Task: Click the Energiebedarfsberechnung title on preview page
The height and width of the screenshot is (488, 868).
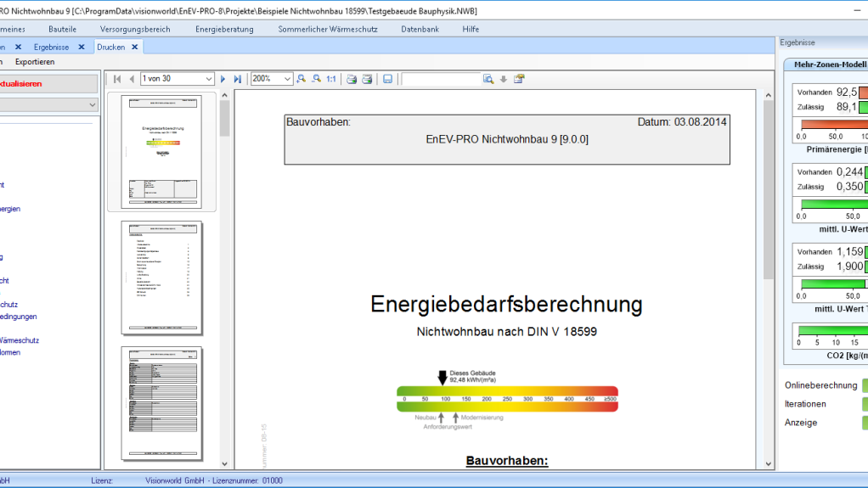Action: point(506,305)
